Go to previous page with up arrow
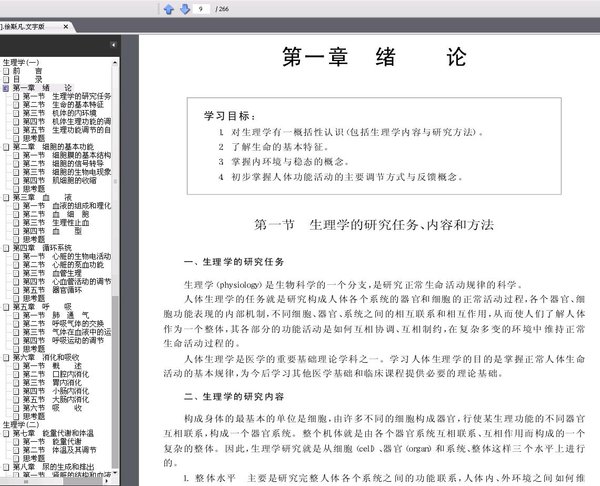The height and width of the screenshot is (486, 600). [x=169, y=9]
